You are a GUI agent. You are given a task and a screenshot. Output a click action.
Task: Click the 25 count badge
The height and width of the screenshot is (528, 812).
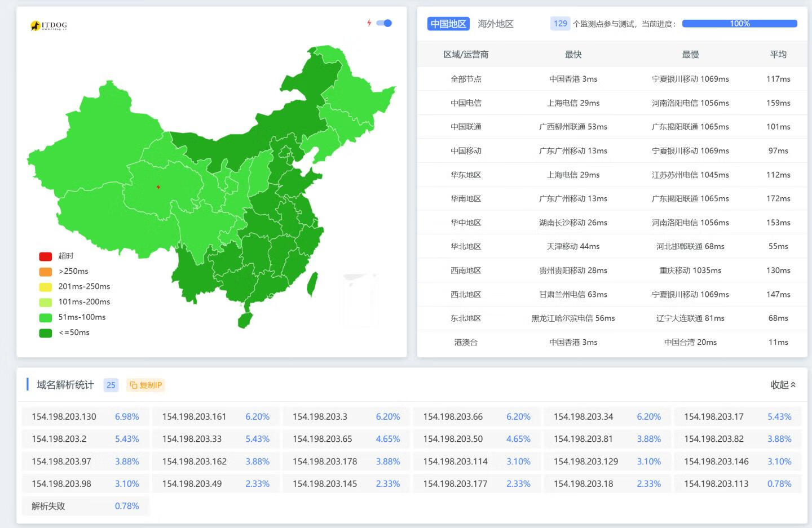pyautogui.click(x=111, y=385)
